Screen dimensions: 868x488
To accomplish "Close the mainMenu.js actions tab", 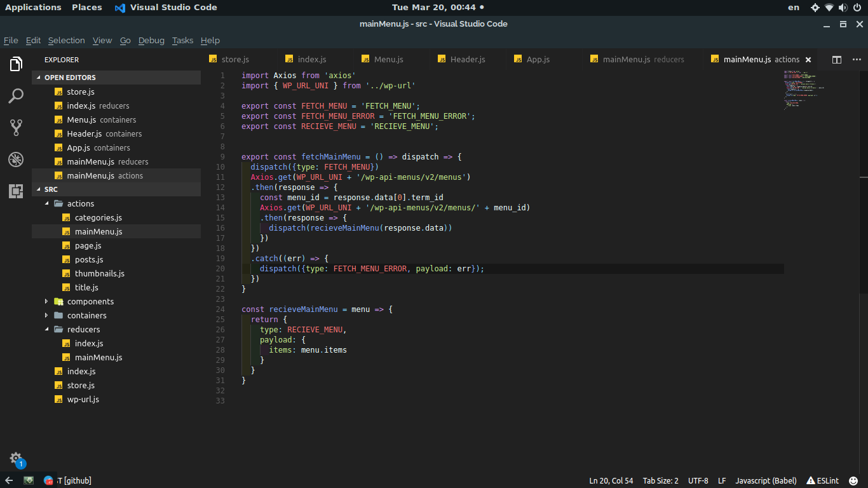I will pos(808,60).
